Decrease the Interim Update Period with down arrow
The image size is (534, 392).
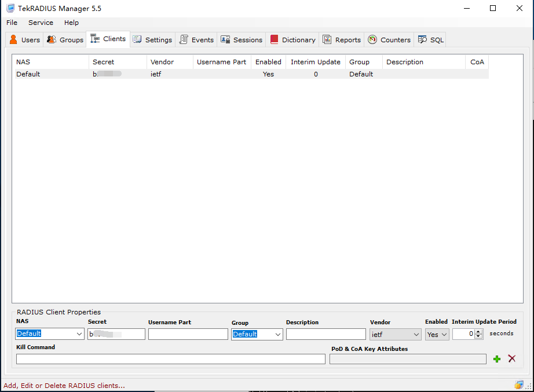click(x=478, y=336)
